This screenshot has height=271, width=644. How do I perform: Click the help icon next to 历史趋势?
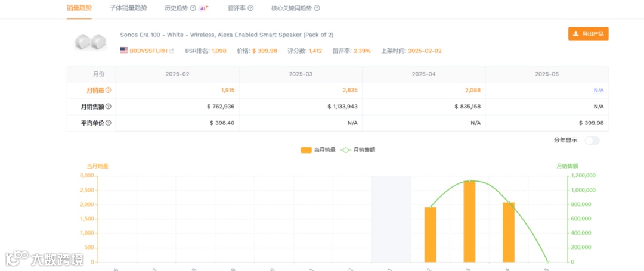click(x=193, y=8)
